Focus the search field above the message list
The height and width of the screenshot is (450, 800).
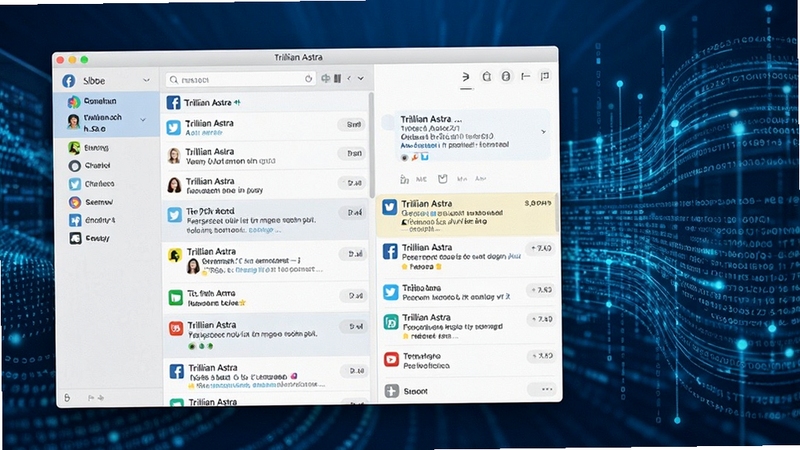[x=240, y=80]
